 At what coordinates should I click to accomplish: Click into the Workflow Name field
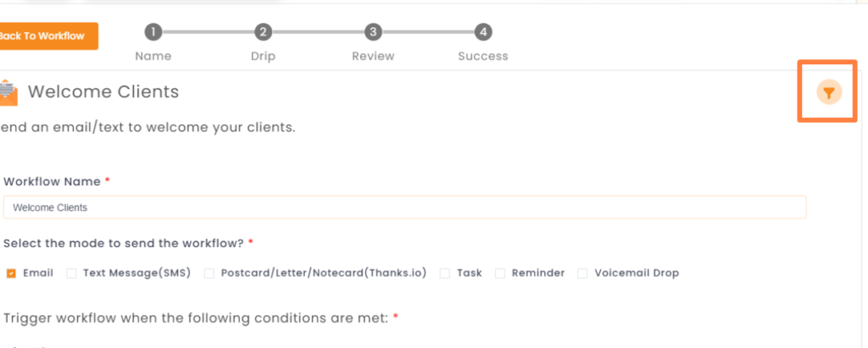click(x=404, y=207)
